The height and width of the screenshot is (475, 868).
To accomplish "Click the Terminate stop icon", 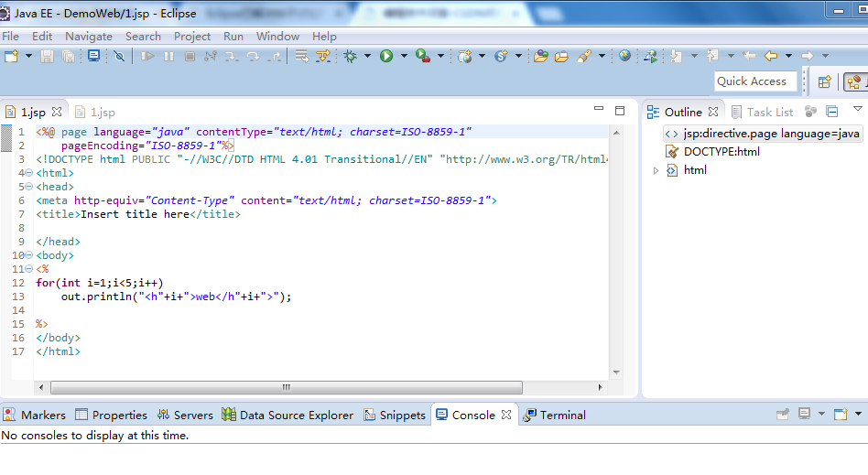I will pyautogui.click(x=190, y=56).
